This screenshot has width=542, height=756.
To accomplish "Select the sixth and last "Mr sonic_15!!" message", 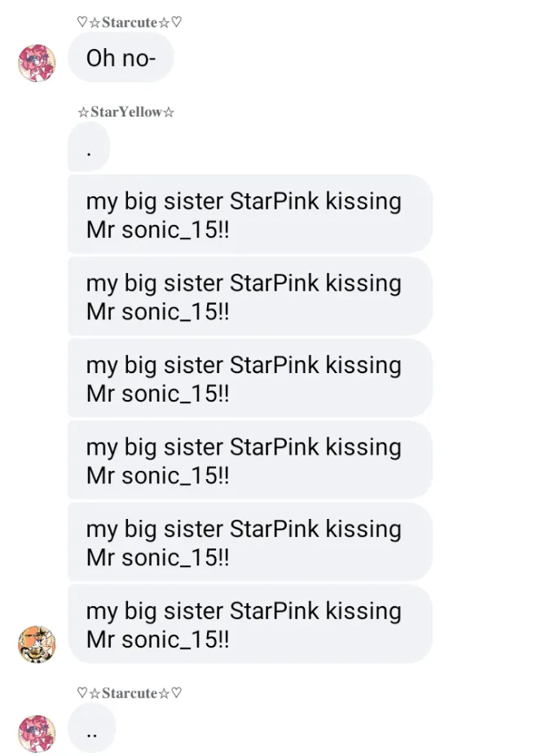I will click(x=249, y=624).
